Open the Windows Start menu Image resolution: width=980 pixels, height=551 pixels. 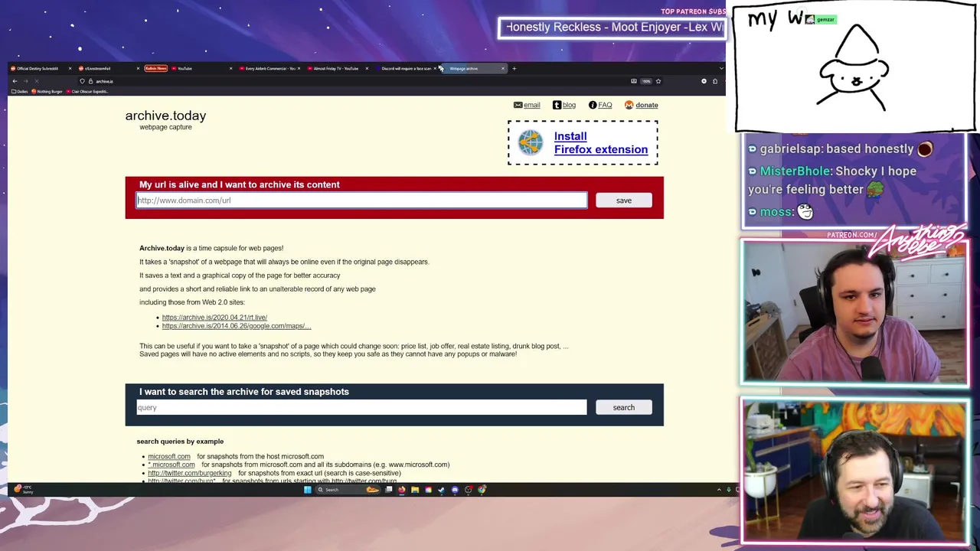click(308, 490)
